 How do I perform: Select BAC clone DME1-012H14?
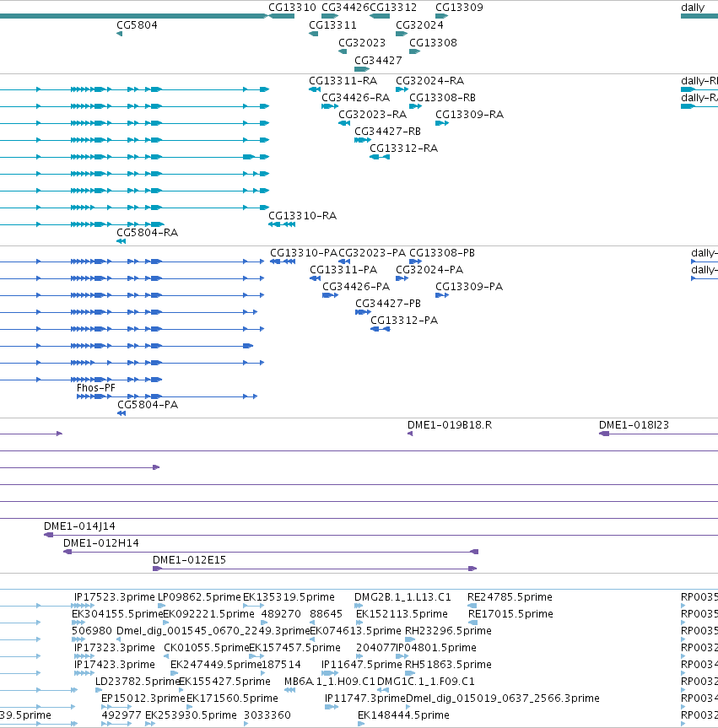(100, 543)
